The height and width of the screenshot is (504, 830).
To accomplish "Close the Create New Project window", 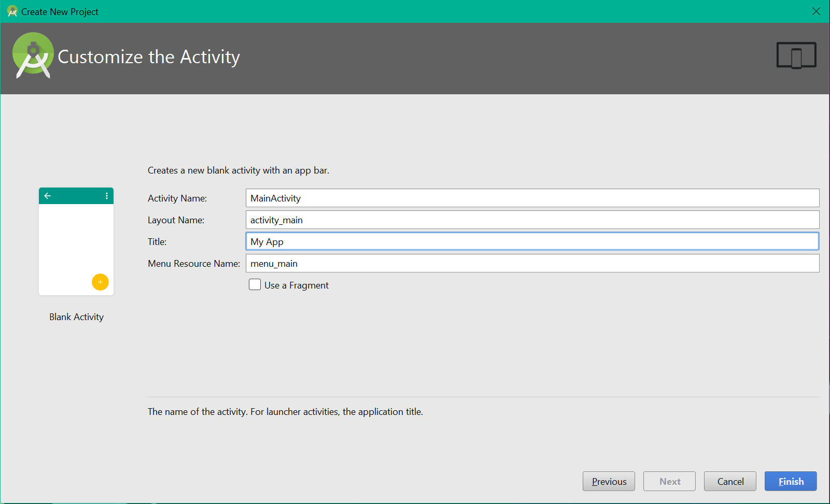I will (816, 11).
